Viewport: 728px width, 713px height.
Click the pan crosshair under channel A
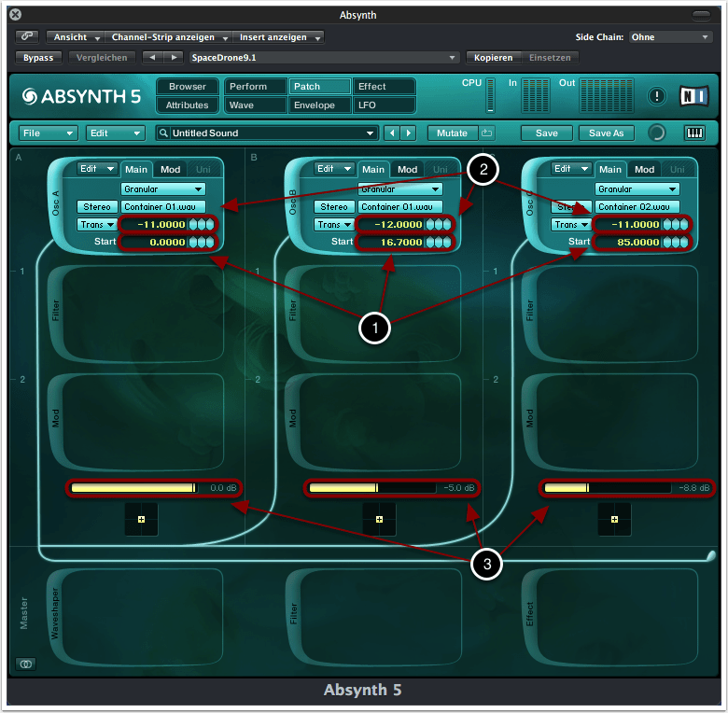142,519
